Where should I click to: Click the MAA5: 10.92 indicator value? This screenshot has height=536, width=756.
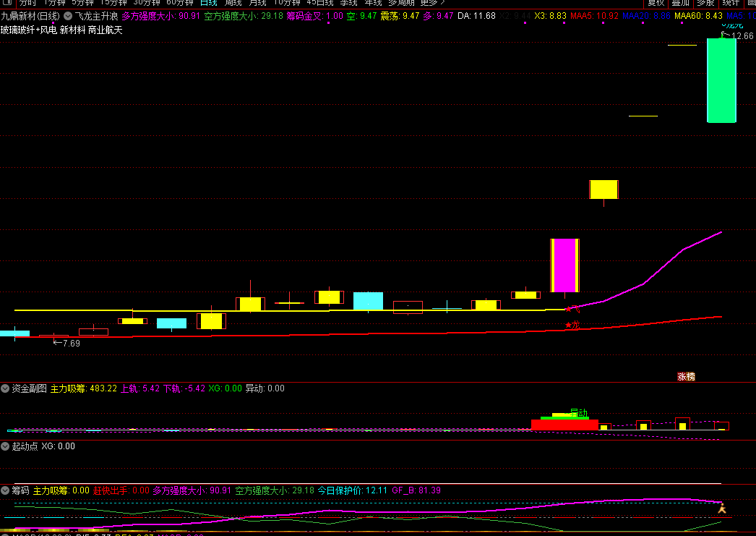[594, 16]
